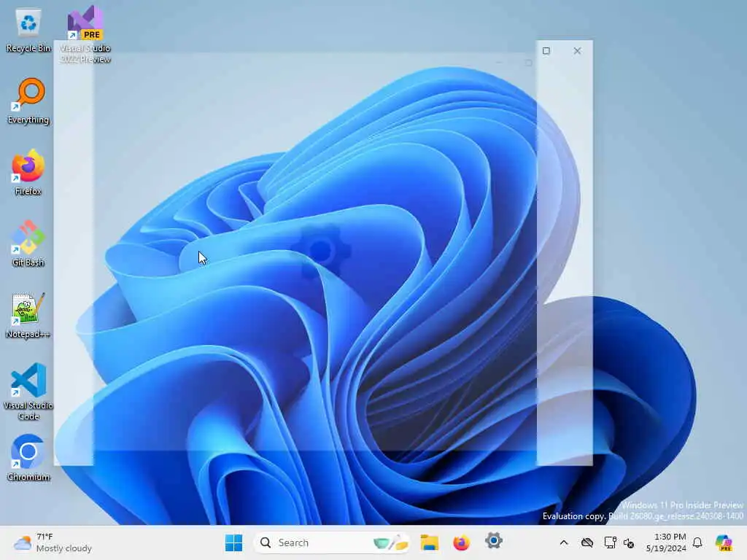Open the network status tray icon
Image resolution: width=747 pixels, height=560 pixels.
610,542
